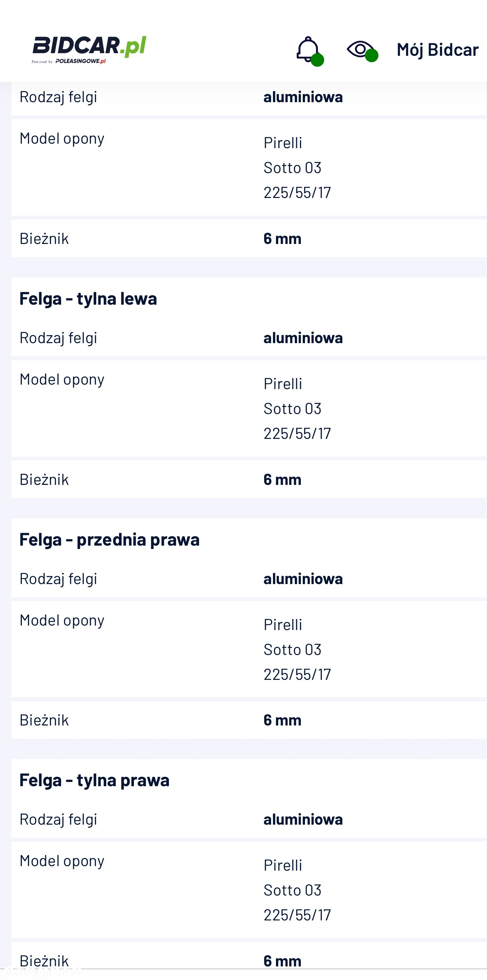Click the first aluminiowa rim type value
Image resolution: width=487 pixels, height=980 pixels.
coord(303,97)
